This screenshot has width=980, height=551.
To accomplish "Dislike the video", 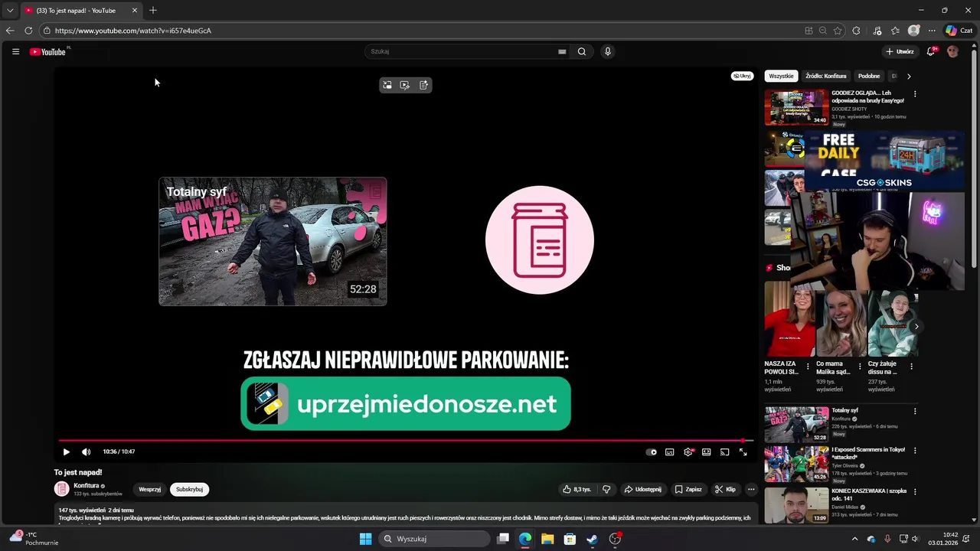I will tap(606, 489).
